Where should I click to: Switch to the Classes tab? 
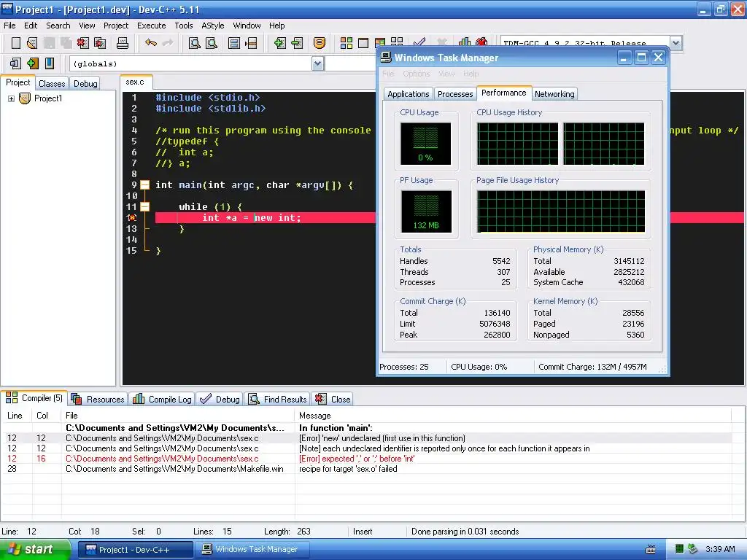point(52,83)
